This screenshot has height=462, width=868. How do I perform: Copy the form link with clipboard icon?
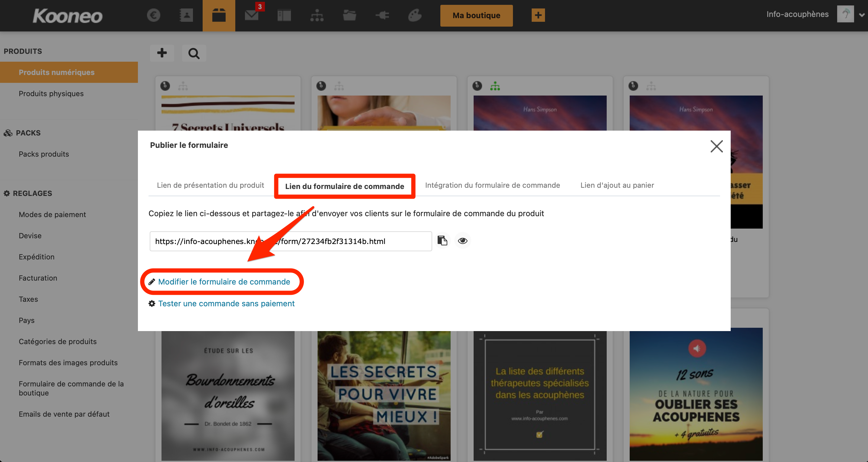[x=442, y=241]
